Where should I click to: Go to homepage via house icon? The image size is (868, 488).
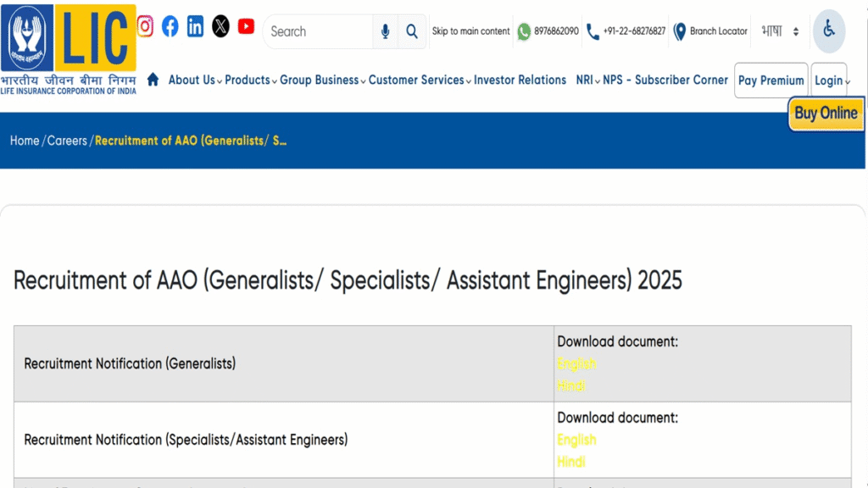pos(153,80)
